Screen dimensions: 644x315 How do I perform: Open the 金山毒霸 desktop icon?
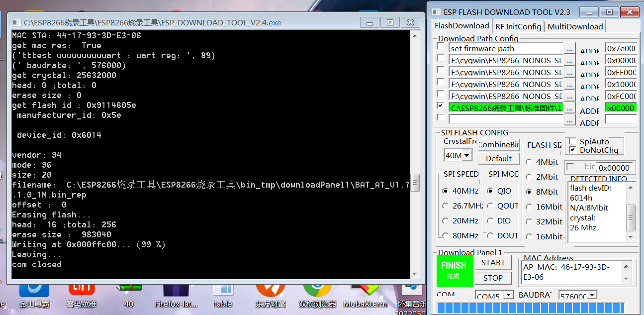[x=34, y=295]
